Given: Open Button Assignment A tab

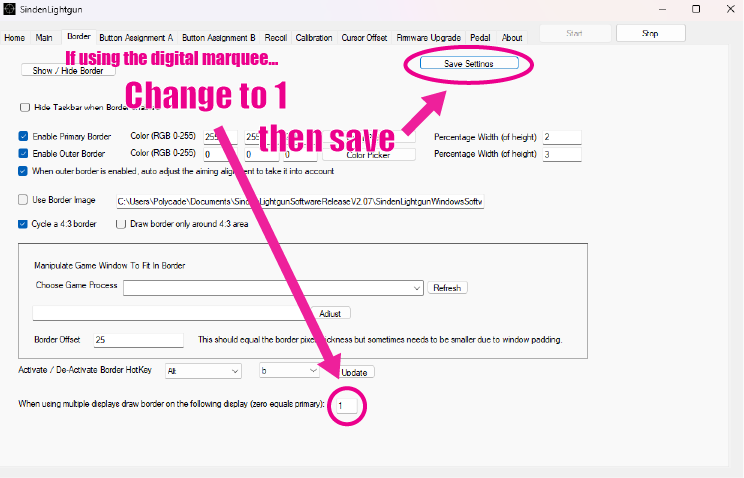Looking at the screenshot, I should click(136, 37).
